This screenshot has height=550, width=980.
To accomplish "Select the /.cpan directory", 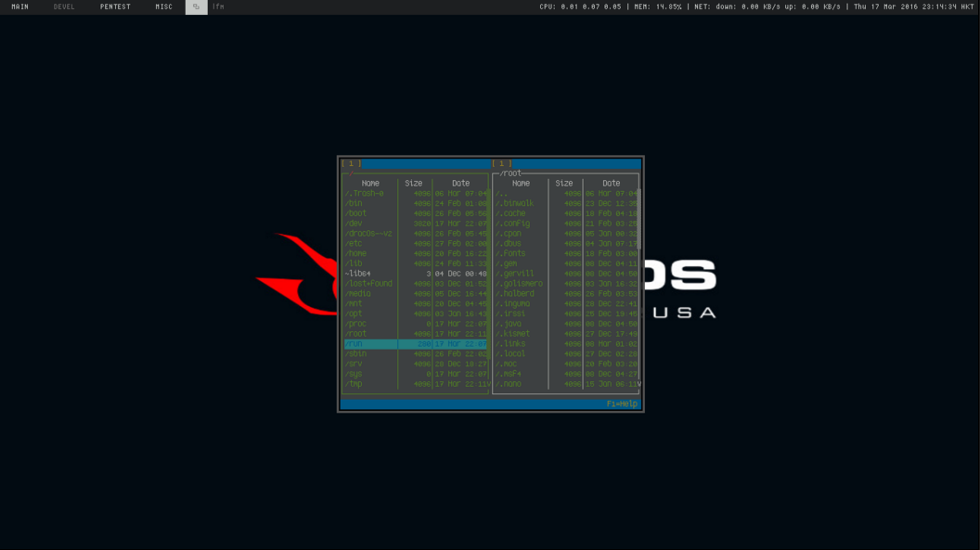I will click(x=566, y=234).
